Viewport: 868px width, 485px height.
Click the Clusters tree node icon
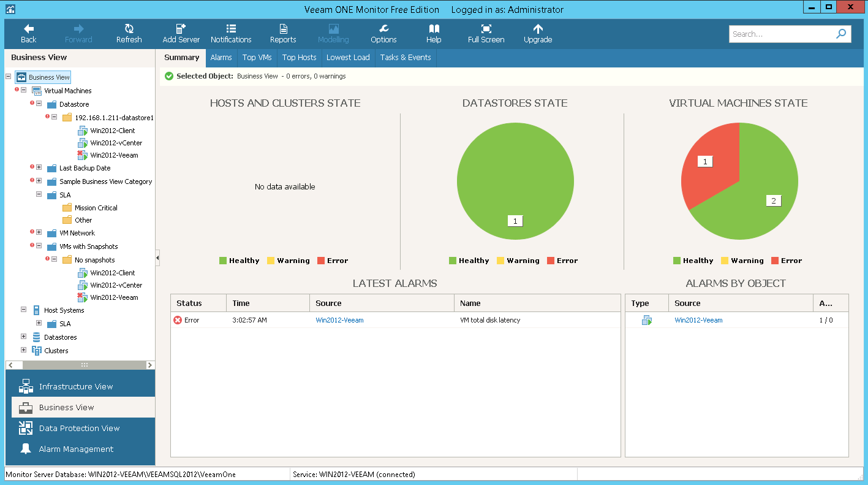click(36, 351)
